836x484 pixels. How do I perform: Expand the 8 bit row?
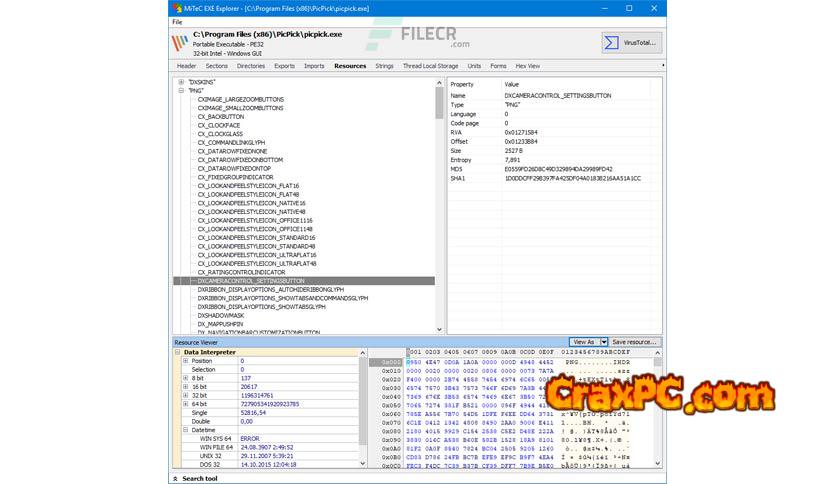(184, 379)
